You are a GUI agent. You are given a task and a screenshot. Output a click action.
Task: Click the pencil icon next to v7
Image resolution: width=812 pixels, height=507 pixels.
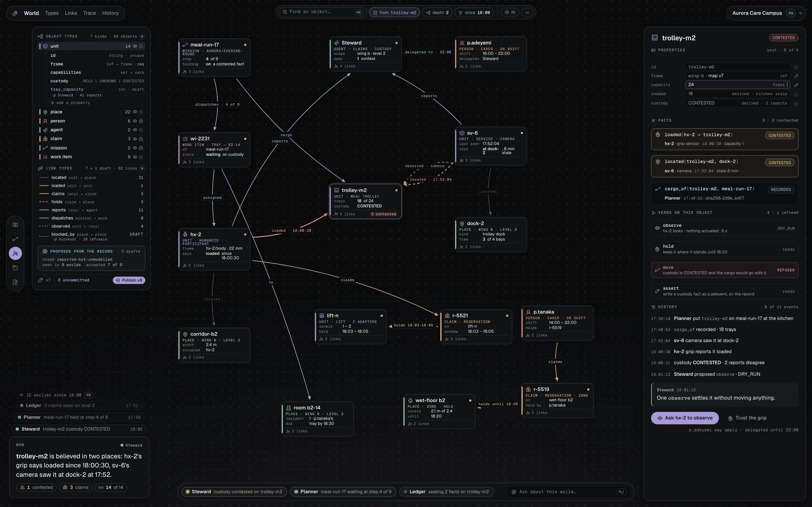coord(41,280)
